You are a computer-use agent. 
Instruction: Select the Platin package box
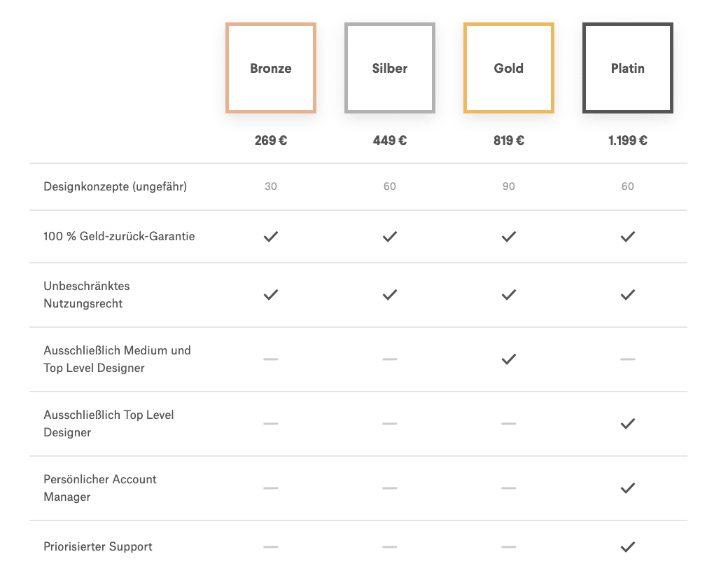click(x=628, y=68)
